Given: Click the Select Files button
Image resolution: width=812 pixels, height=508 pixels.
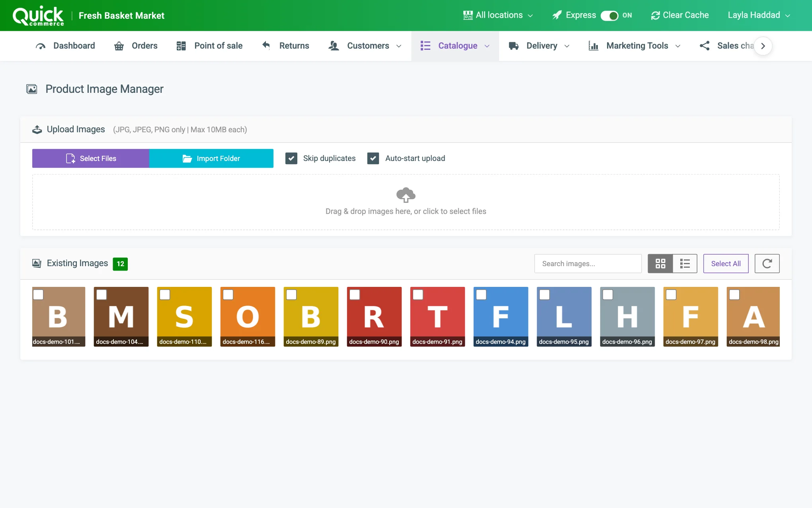Looking at the screenshot, I should 91,159.
